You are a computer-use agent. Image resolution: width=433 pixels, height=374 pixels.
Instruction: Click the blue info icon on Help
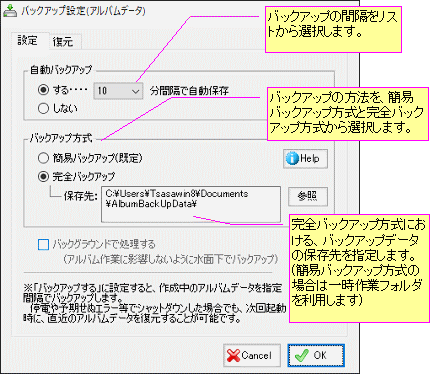[292, 159]
